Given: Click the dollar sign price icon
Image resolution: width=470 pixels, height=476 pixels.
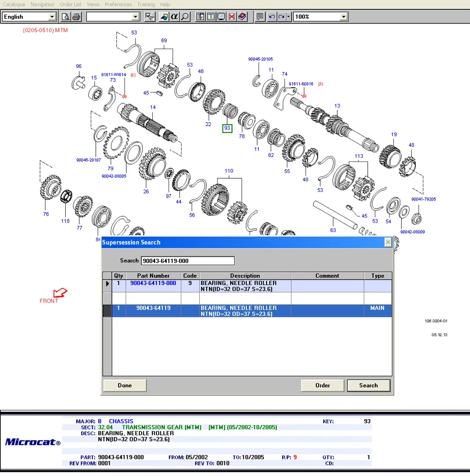Looking at the screenshot, I should pos(211,17).
